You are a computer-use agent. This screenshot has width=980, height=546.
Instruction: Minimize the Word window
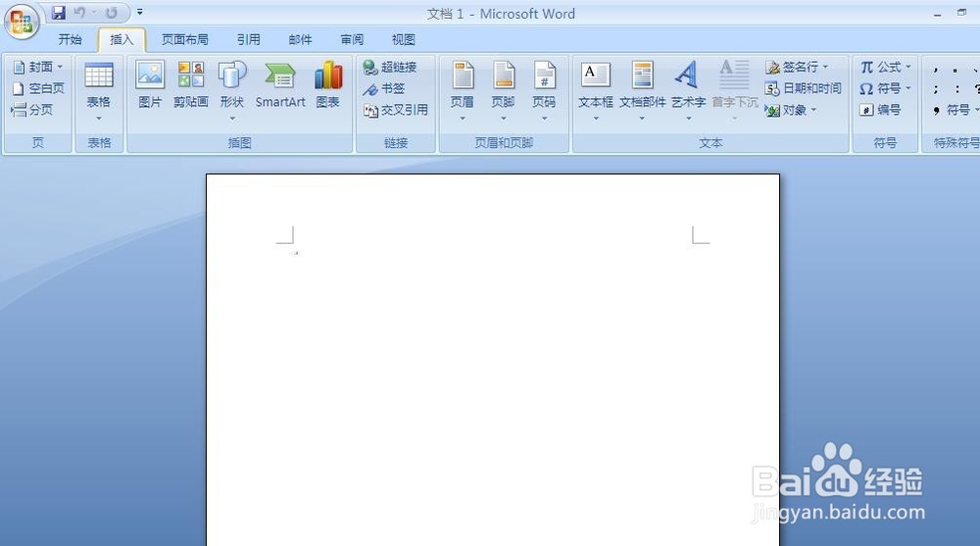pos(938,14)
